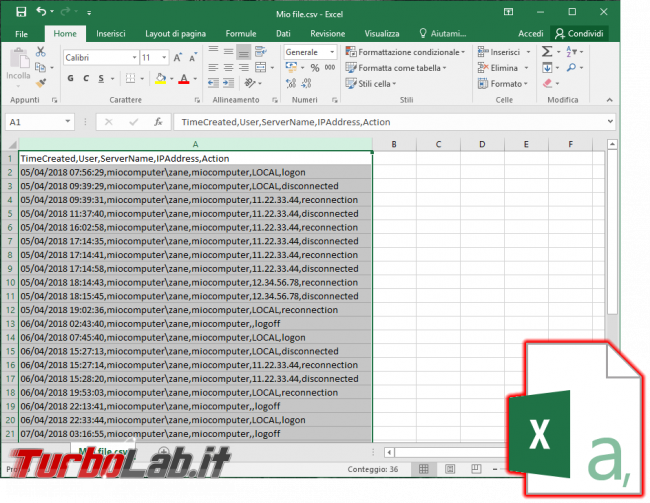Click the Condividi share button
Image resolution: width=650 pixels, height=503 pixels.
tap(579, 34)
